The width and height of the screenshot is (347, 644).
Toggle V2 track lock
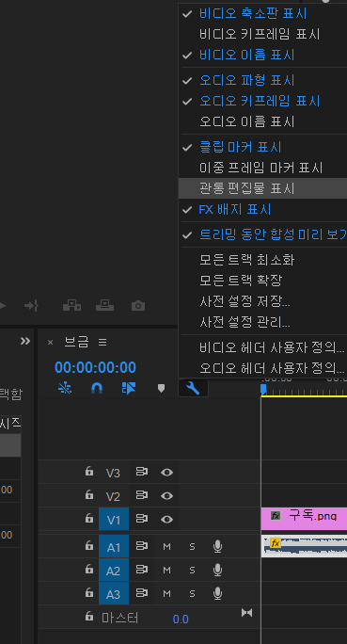(x=89, y=495)
